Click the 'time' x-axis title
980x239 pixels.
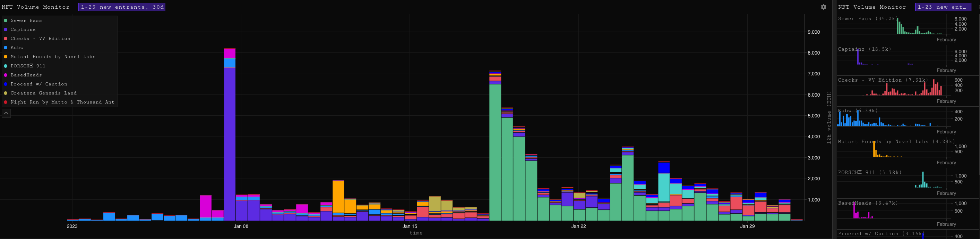tap(416, 233)
